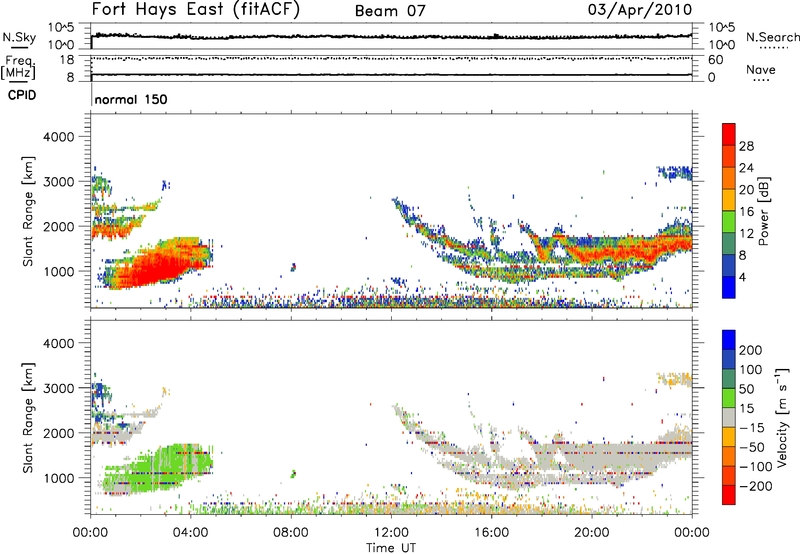Viewport: 800px width, 554px height.
Task: Select the 'Beam 07' header label
Action: 390,11
